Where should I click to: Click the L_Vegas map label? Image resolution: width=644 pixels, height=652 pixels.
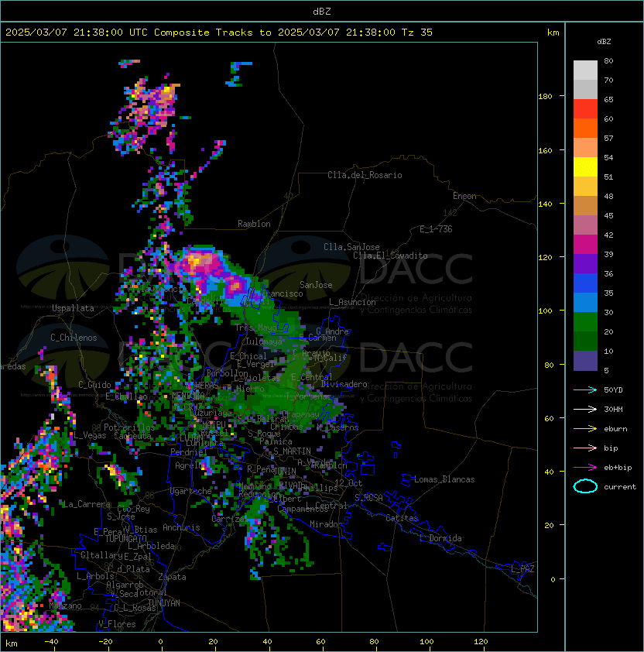tap(90, 435)
